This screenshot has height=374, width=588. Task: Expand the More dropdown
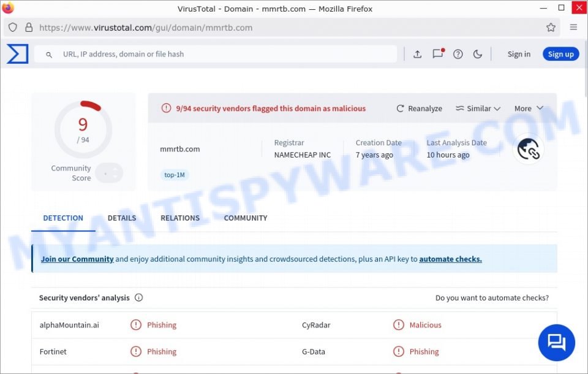click(x=529, y=109)
